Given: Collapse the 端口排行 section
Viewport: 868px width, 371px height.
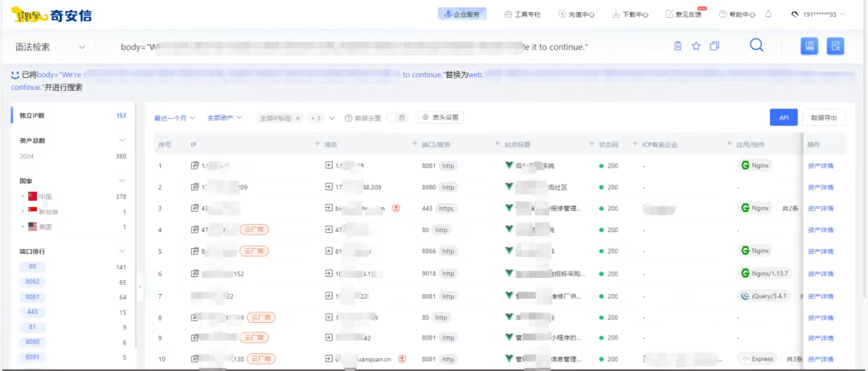Looking at the screenshot, I should tap(122, 251).
